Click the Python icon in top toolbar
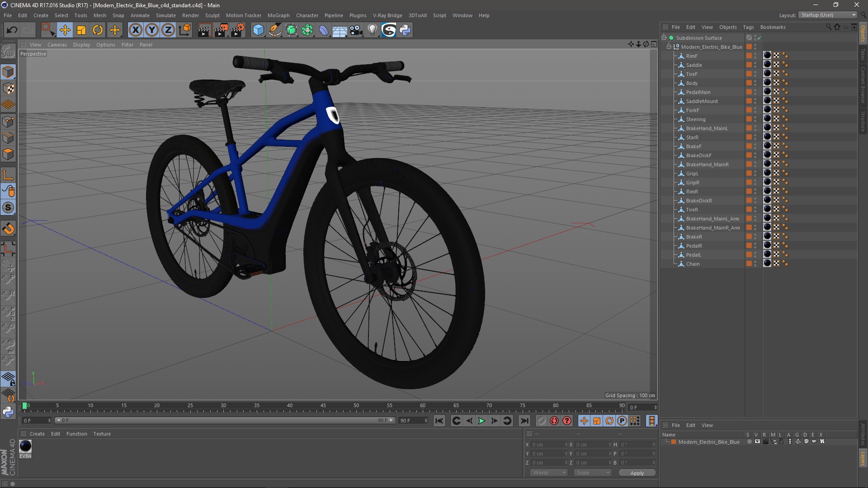The width and height of the screenshot is (868, 488). [x=405, y=30]
